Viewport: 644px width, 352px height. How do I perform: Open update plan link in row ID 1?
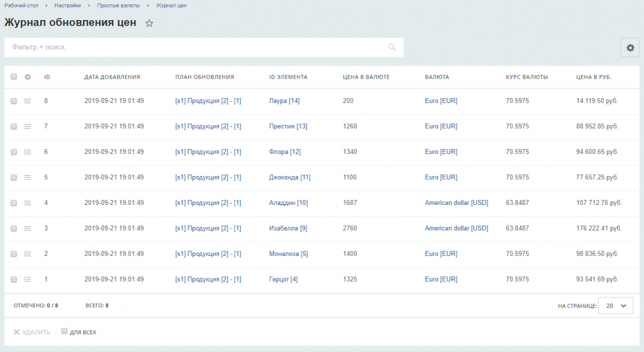pos(208,279)
